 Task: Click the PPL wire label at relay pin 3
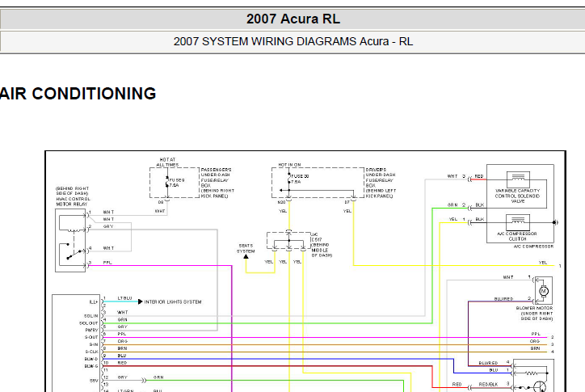point(107,263)
